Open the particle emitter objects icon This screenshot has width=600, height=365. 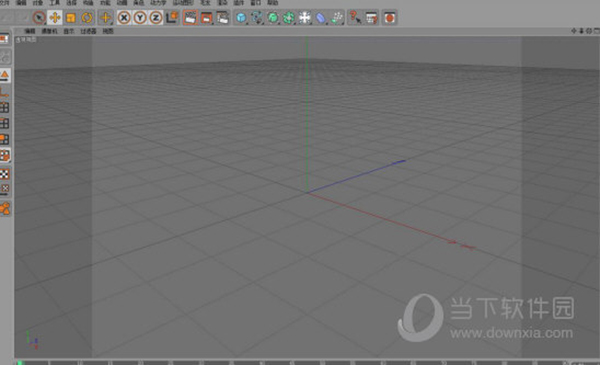tap(337, 18)
